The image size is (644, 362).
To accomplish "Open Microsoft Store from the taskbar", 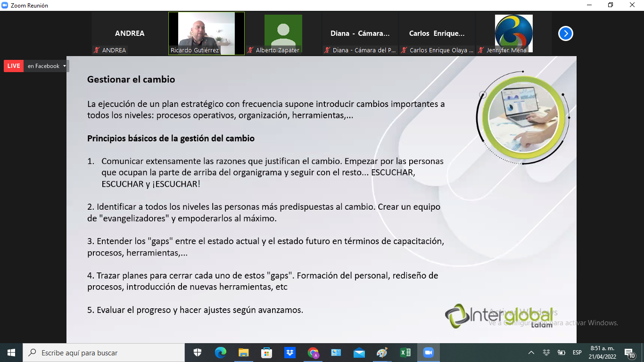I will coord(266,353).
